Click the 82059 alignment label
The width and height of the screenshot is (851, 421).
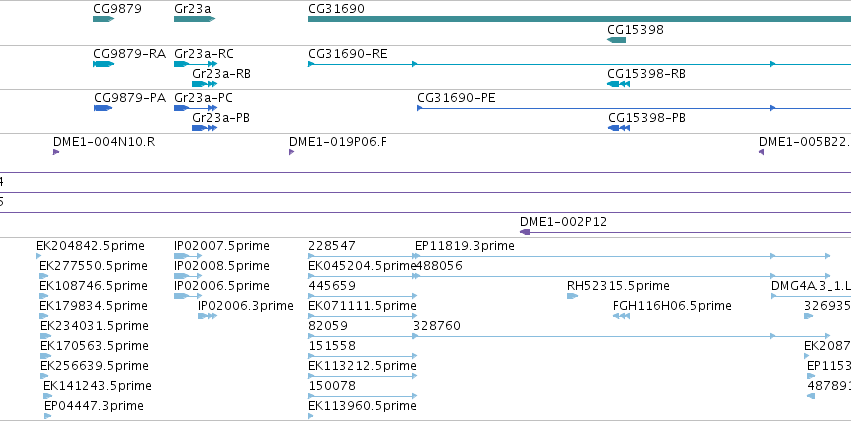pos(328,326)
